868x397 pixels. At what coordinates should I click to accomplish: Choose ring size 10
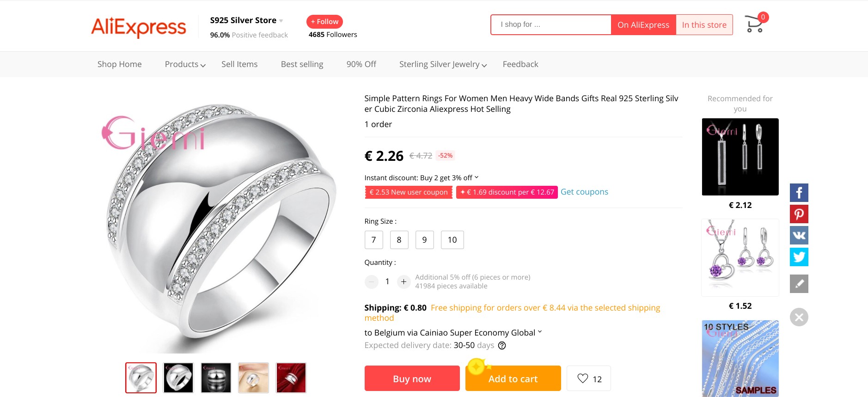[x=452, y=240]
